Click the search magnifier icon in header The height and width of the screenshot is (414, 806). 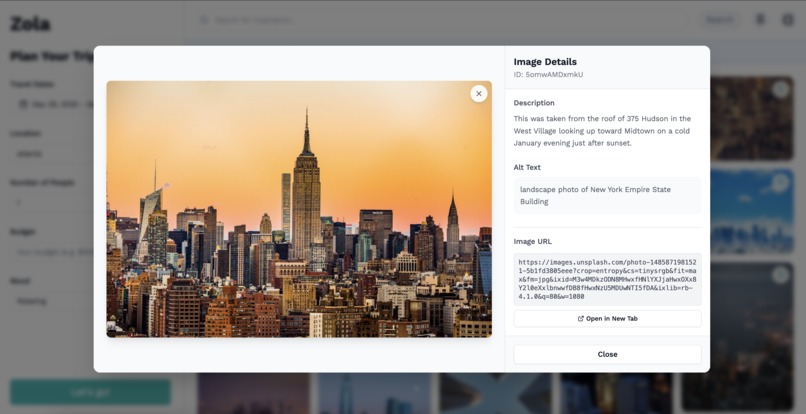(x=204, y=20)
